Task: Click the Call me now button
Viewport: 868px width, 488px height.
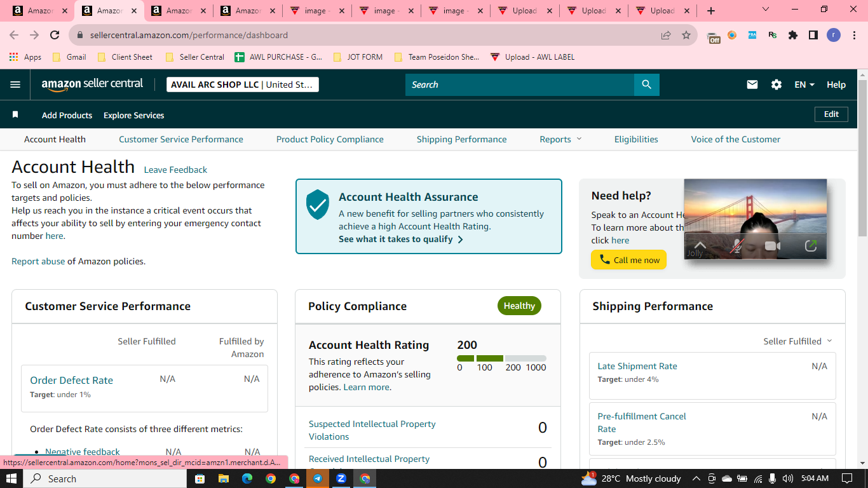Action: click(x=628, y=260)
